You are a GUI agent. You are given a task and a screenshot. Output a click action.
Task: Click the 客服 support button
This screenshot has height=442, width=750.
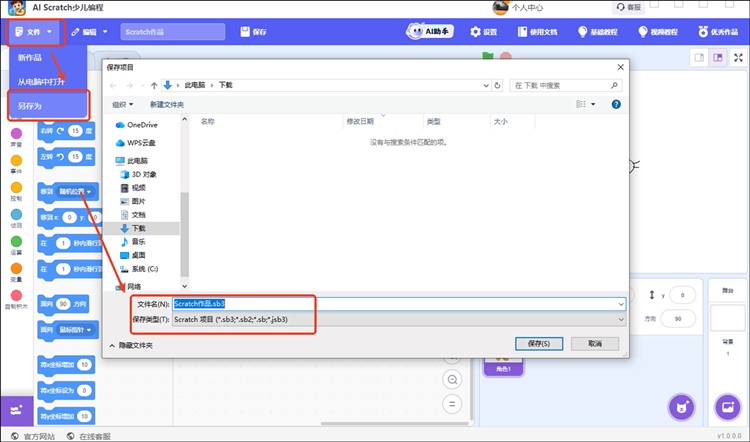(x=629, y=7)
